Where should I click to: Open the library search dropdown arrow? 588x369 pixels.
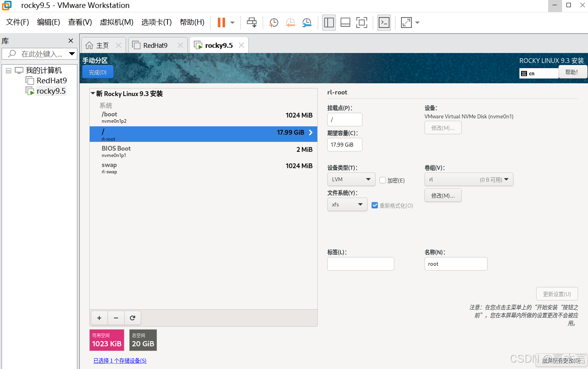click(72, 54)
